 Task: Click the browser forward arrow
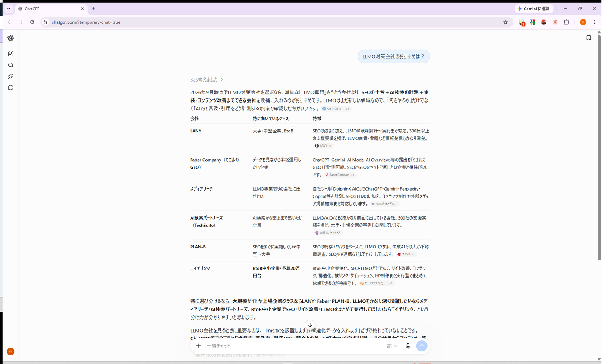point(21,22)
